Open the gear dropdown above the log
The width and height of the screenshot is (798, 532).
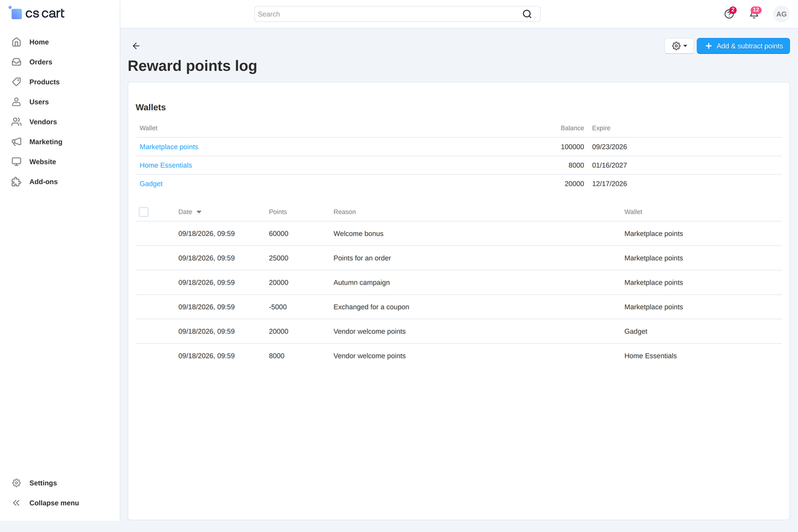pos(680,46)
